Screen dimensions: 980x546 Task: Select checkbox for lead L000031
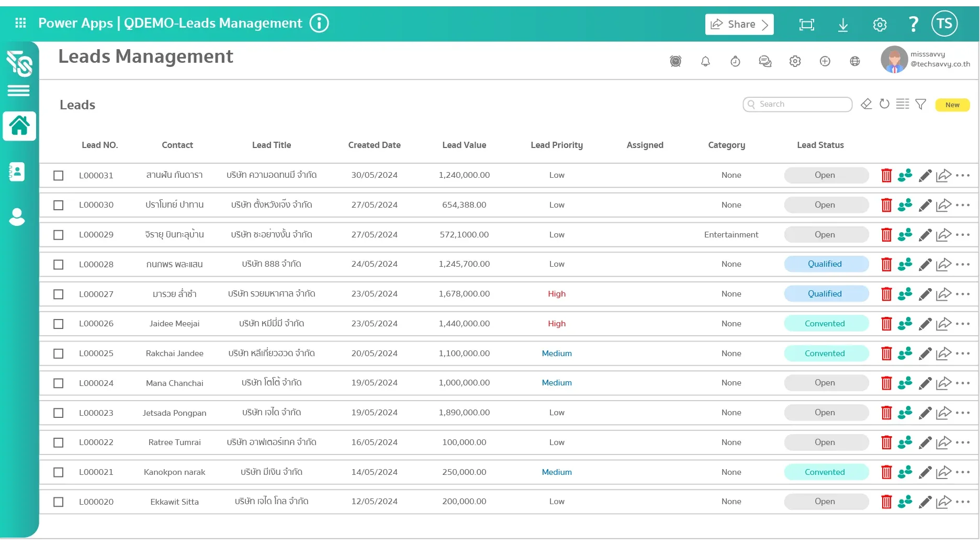point(59,176)
